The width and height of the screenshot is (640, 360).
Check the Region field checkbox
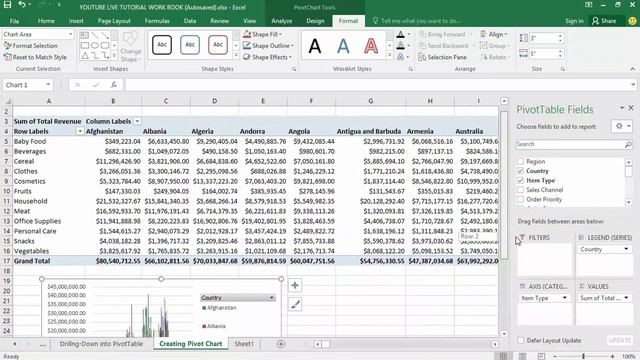click(x=520, y=162)
